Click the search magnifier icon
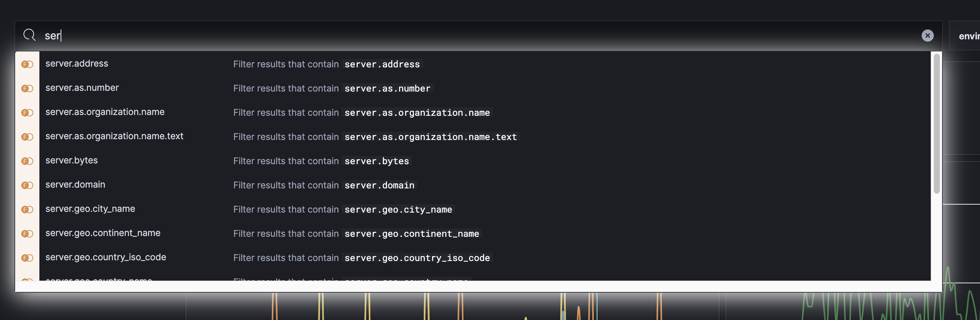This screenshot has height=320, width=980. pyautogui.click(x=29, y=35)
